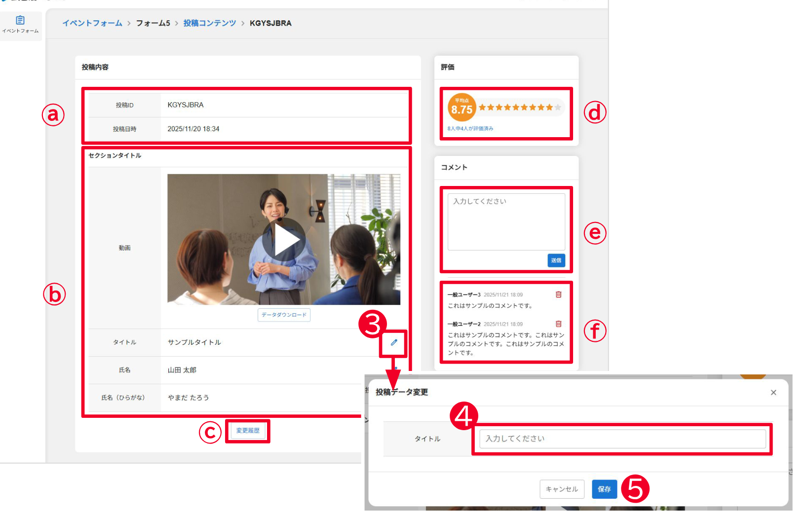This screenshot has width=812, height=516.
Task: Delete the comment from 一般ユーザー2
Action: click(559, 324)
